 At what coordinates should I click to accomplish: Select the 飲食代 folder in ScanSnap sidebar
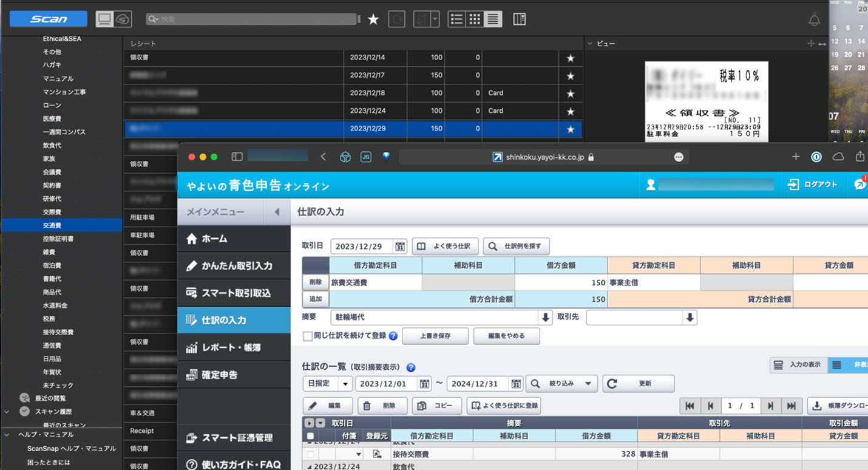52,145
